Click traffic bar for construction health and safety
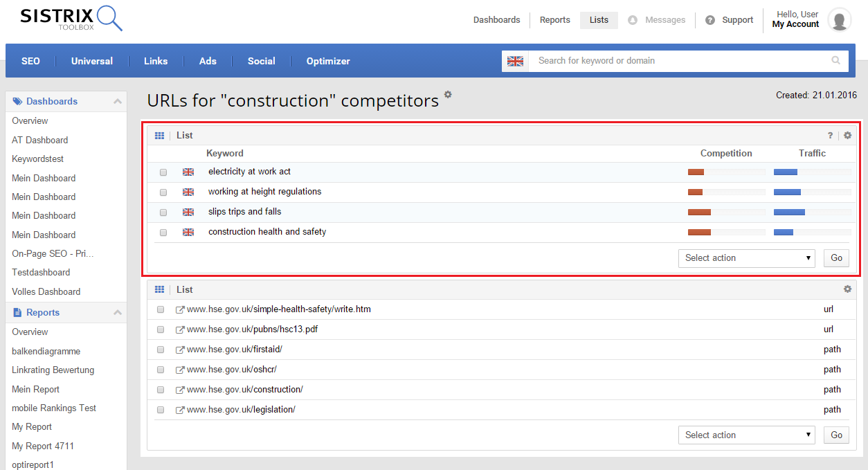Screen dimensions: 868x470 [813, 233]
